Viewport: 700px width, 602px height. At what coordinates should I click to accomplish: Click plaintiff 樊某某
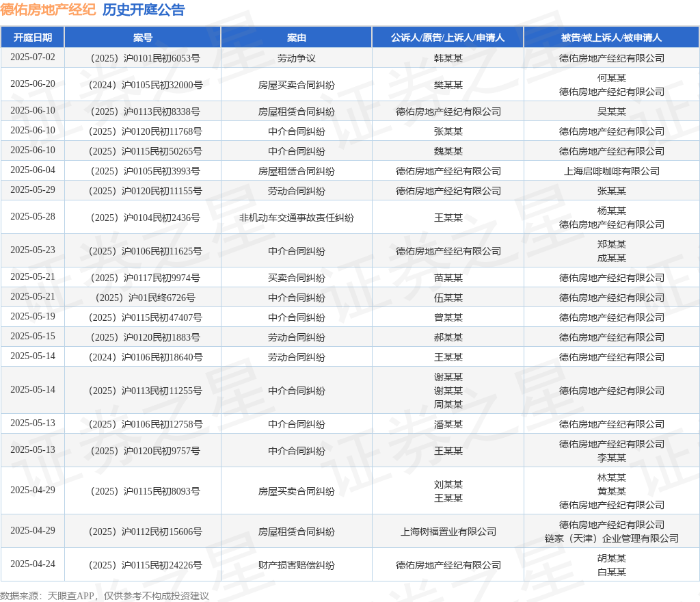pos(448,86)
